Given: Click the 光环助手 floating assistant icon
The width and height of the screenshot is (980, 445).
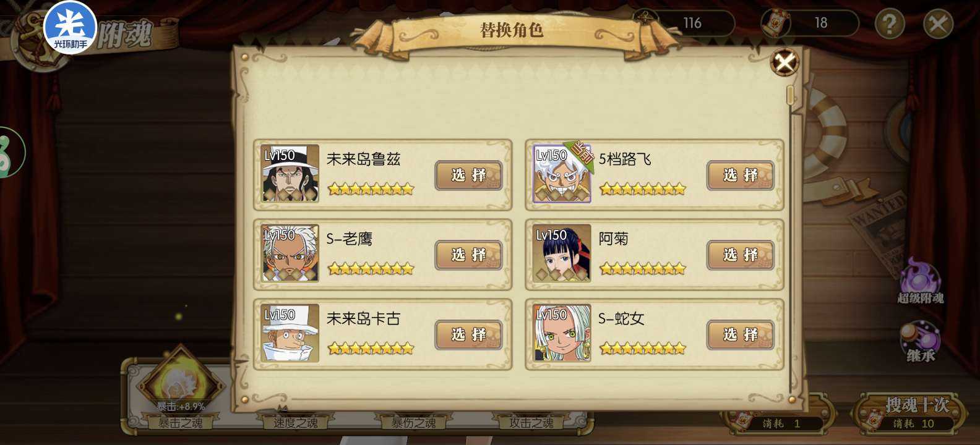Looking at the screenshot, I should click(70, 27).
